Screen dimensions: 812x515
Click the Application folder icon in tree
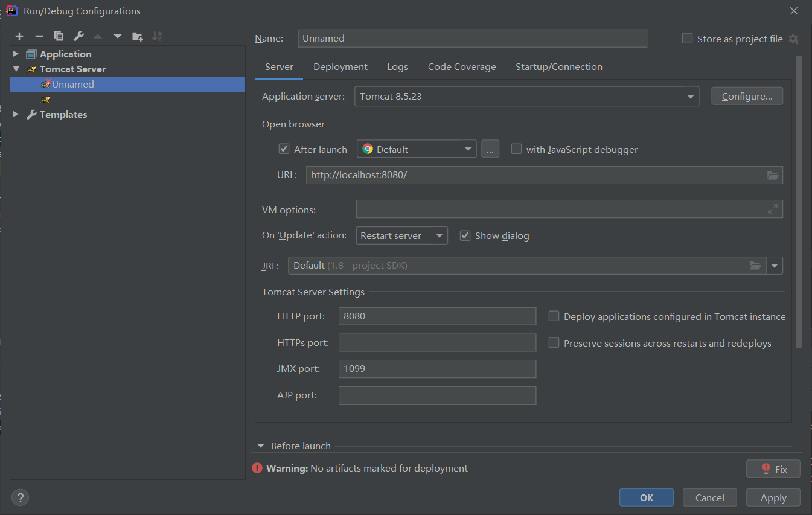[x=31, y=54]
